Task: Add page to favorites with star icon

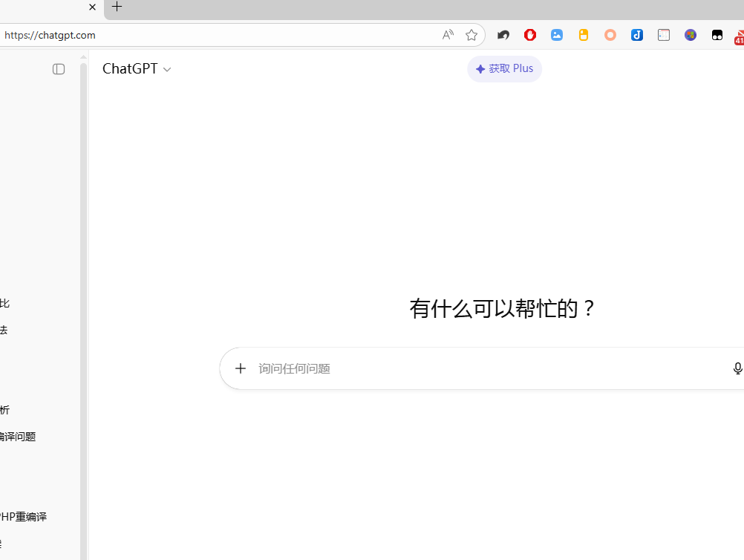Action: coord(471,35)
